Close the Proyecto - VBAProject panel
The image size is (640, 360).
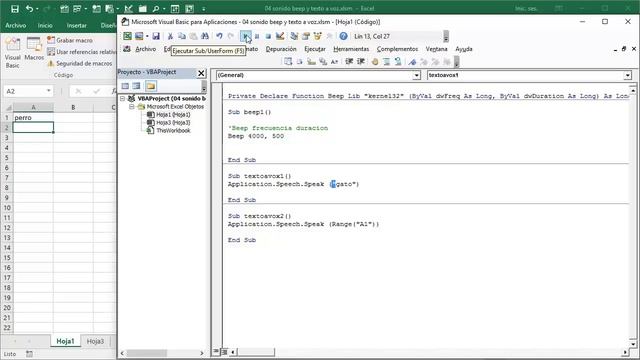coord(201,73)
